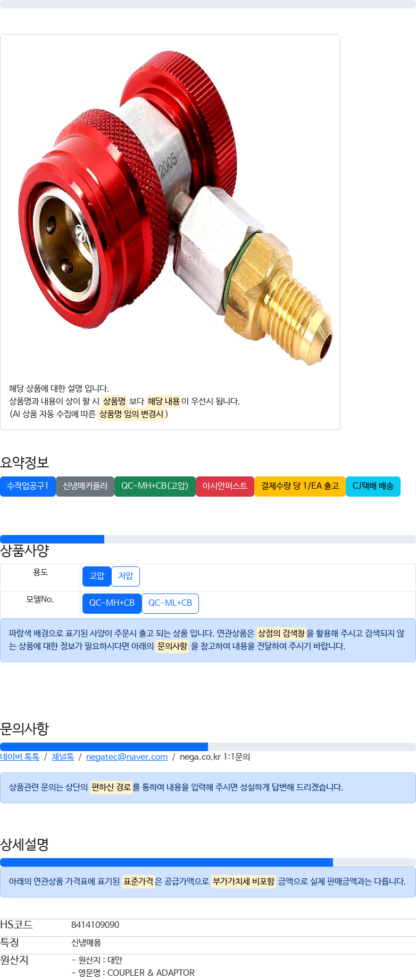Click the 결제수량 당 1/EA 출고 yellow tag
Image resolution: width=416 pixels, height=980 pixels.
point(300,486)
